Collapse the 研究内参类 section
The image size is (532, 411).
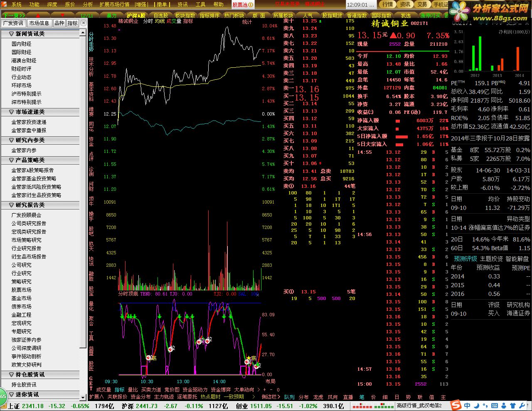(40, 140)
